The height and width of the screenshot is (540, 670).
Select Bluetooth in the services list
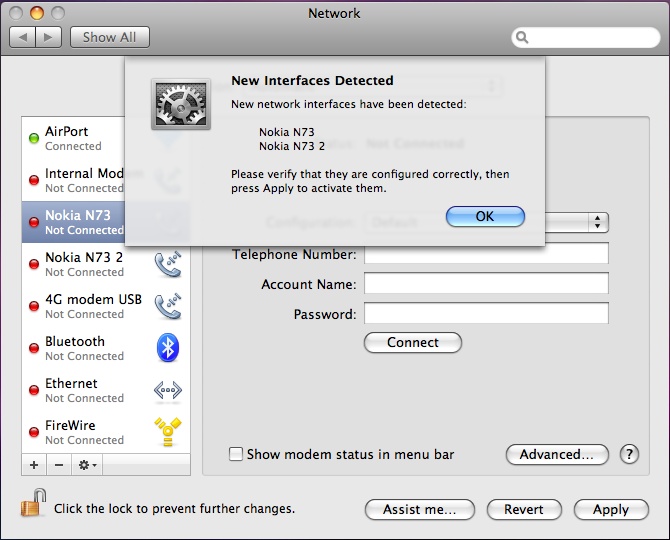106,348
